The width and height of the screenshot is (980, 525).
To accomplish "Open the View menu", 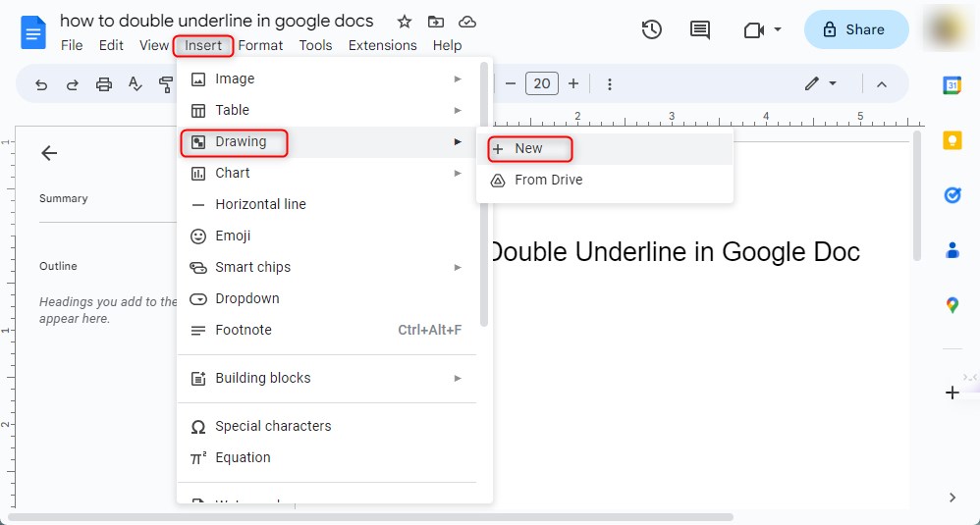I will pos(154,45).
